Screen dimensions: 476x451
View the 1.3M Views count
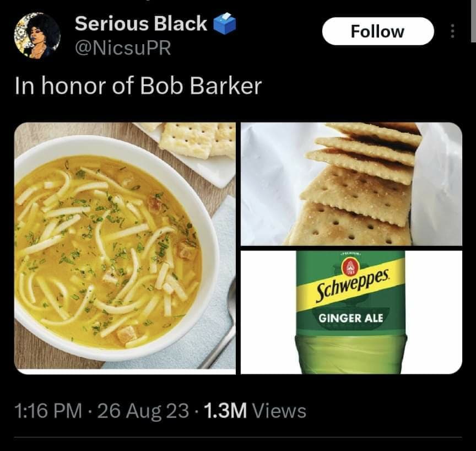(255, 411)
